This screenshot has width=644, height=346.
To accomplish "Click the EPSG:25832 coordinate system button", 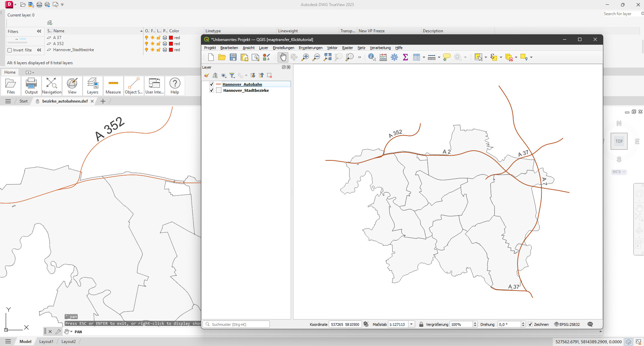I will (x=567, y=324).
